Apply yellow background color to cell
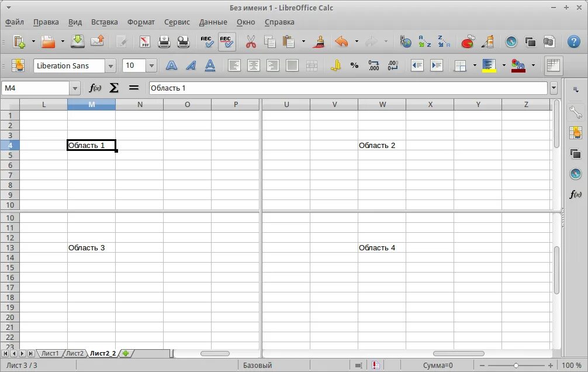The height and width of the screenshot is (372, 588). point(489,66)
